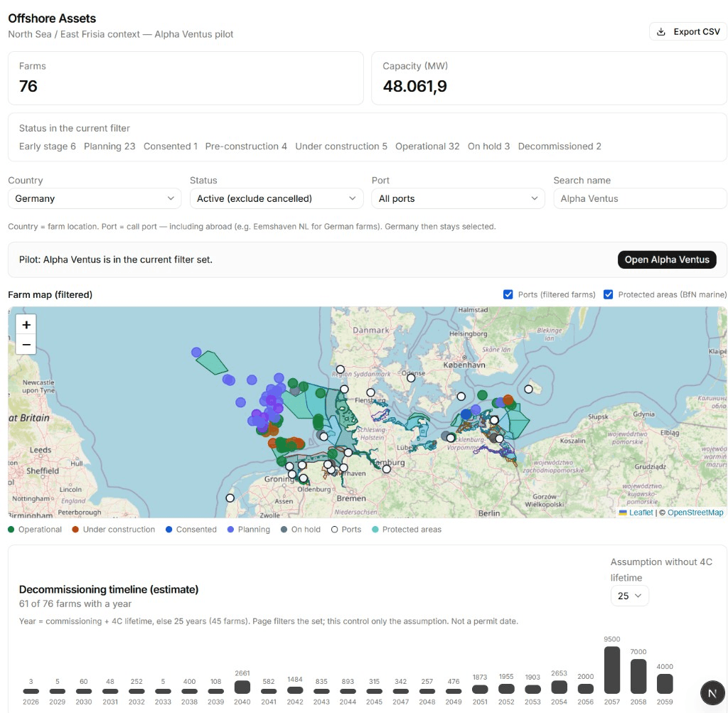Click the 'On hold 3' status count
The width and height of the screenshot is (728, 713).
pos(488,146)
